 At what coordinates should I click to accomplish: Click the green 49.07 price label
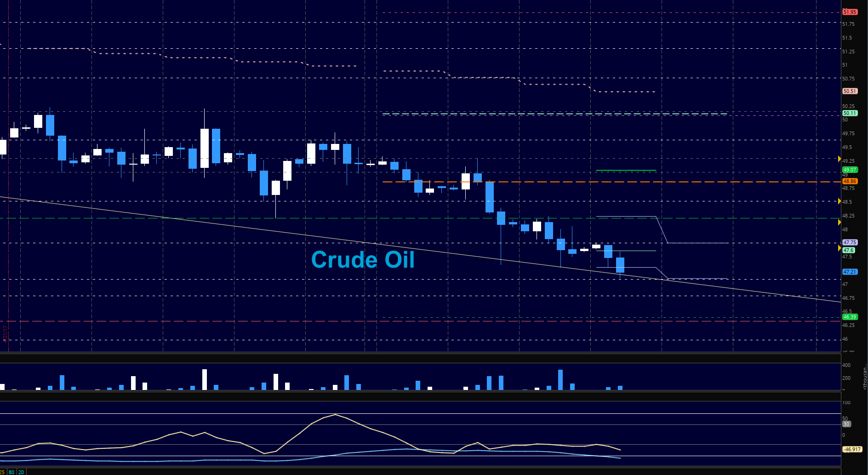click(850, 170)
